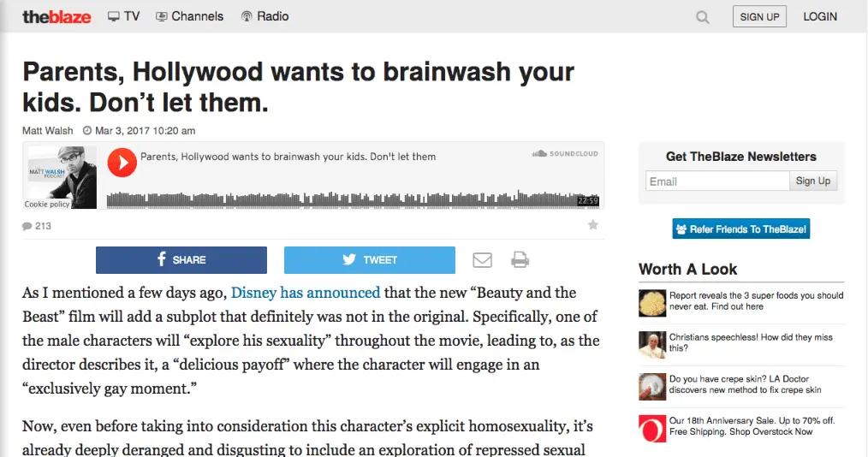This screenshot has width=868, height=457.
Task: Tweet the article
Action: 369,260
